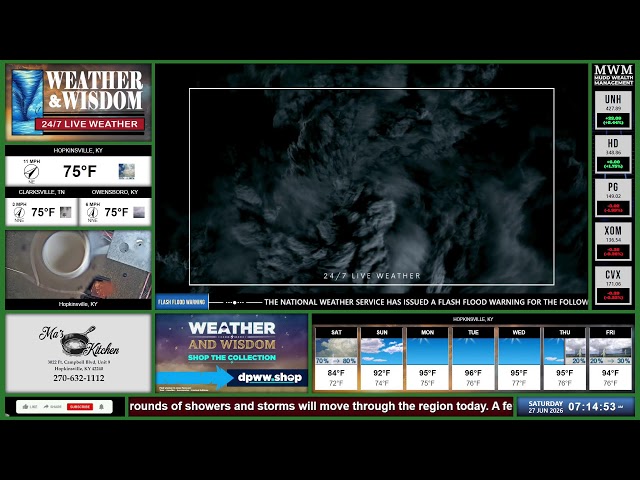Click the 24/7 Live Weather red banner
This screenshot has height=480, width=640.
pos(90,124)
